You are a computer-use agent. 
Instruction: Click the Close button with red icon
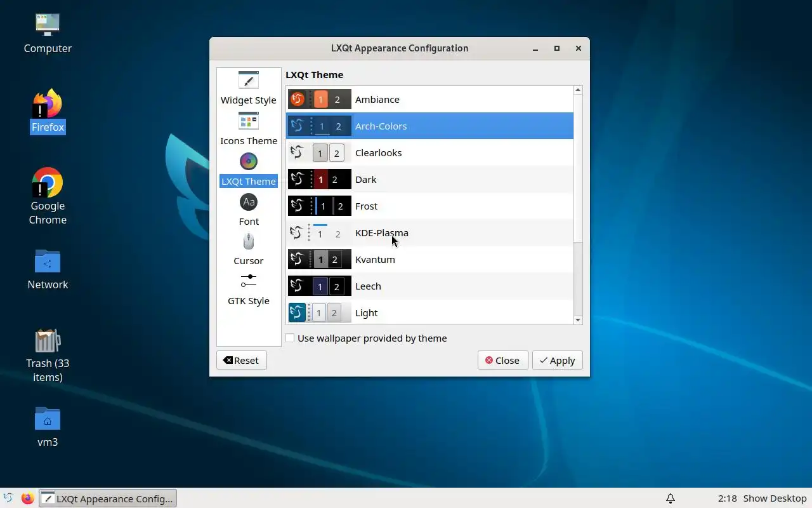tap(502, 361)
